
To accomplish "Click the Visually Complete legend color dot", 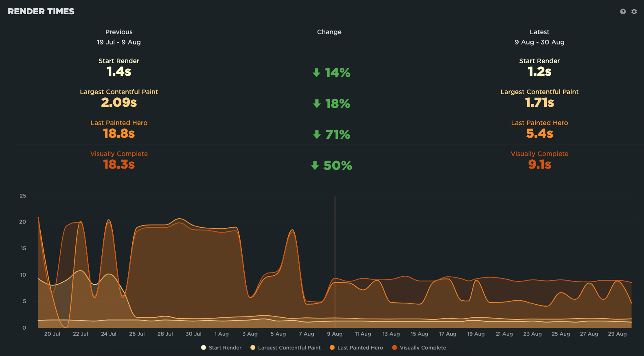I will click(394, 348).
